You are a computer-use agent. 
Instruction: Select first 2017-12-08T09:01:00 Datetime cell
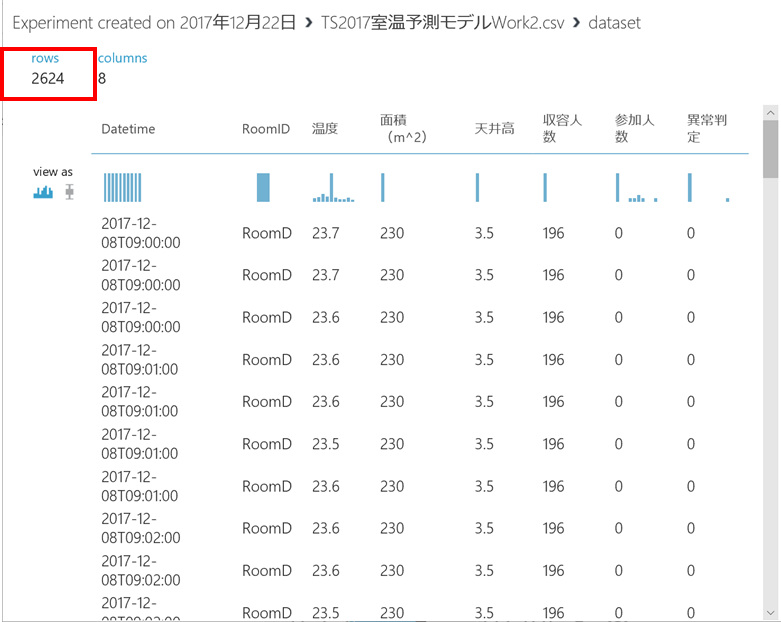[139, 360]
